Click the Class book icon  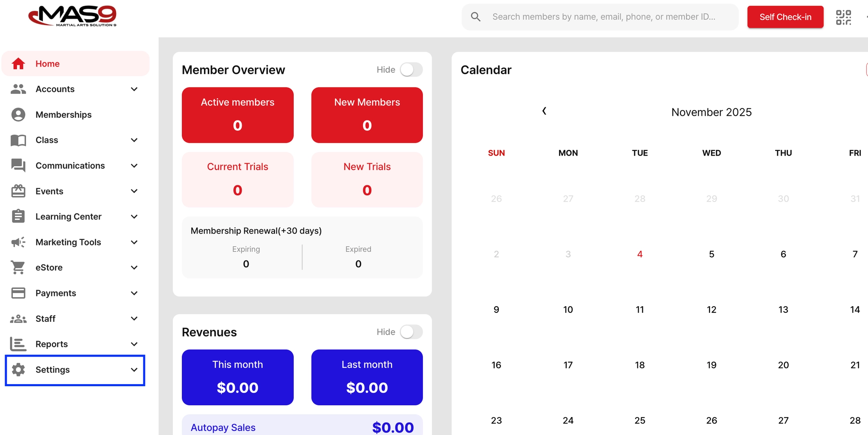(x=18, y=140)
